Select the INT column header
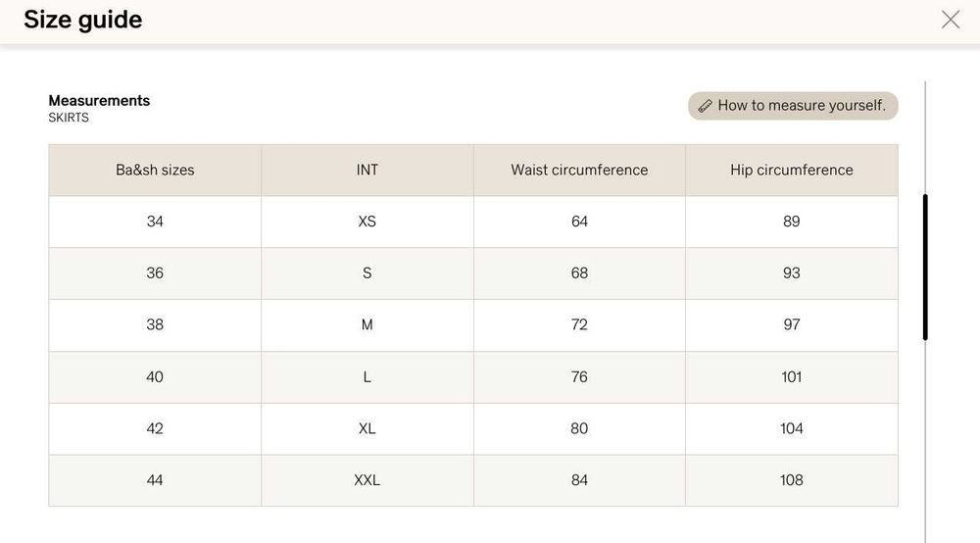980x543 pixels. 367,170
